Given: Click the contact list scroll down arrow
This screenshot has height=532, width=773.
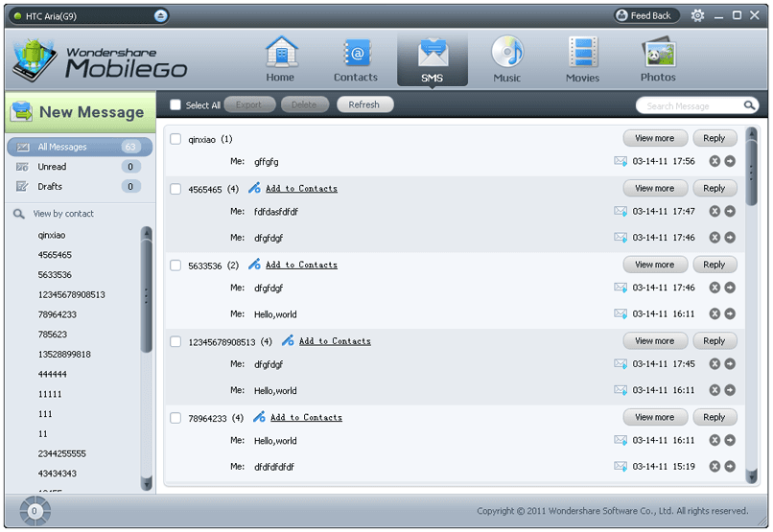Looking at the screenshot, I should pyautogui.click(x=147, y=484).
